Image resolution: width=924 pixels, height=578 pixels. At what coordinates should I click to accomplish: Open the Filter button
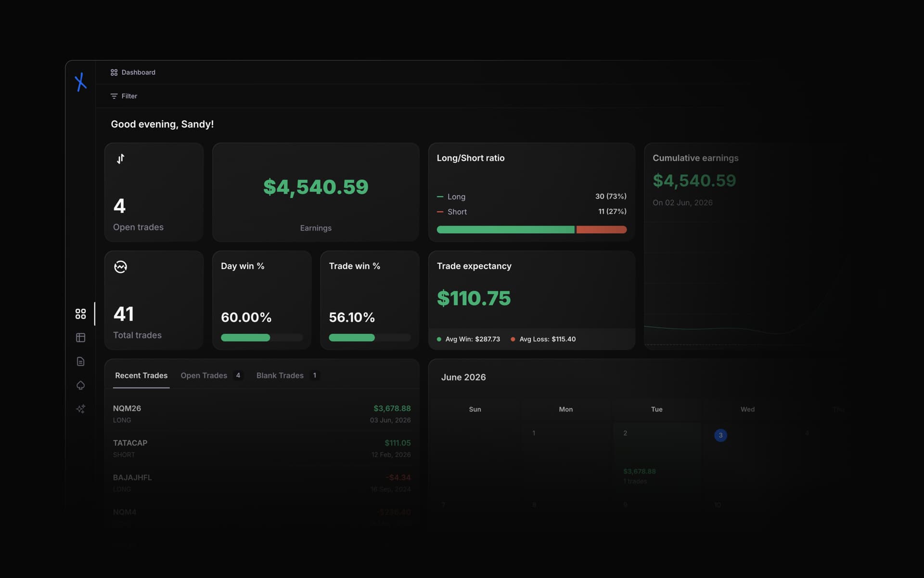(124, 96)
